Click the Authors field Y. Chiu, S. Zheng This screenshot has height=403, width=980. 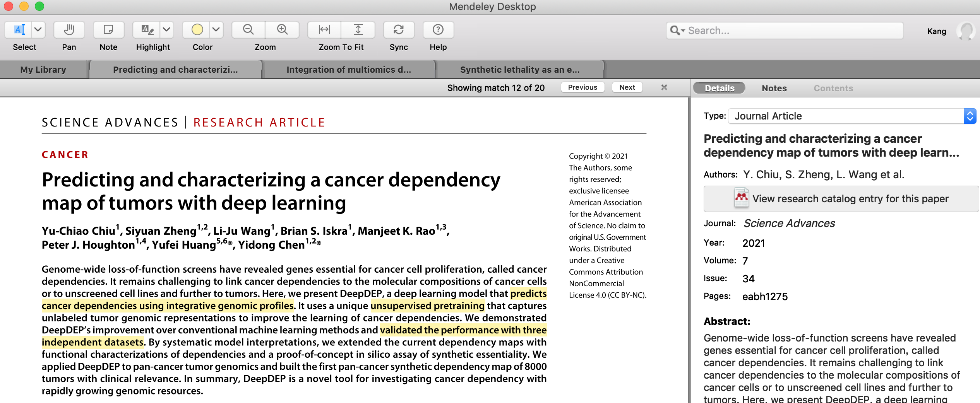point(824,175)
